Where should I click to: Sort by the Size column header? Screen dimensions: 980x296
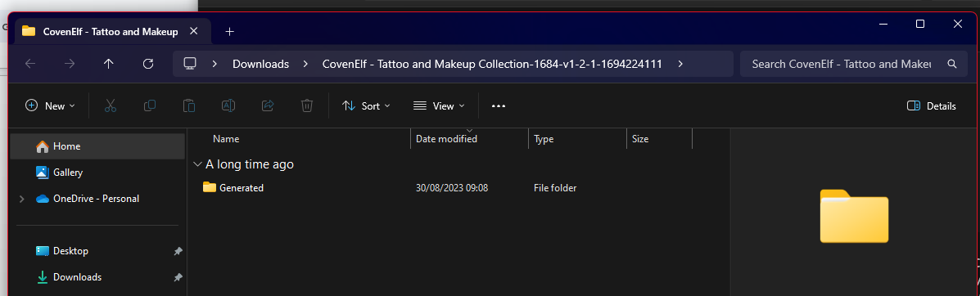pos(640,139)
